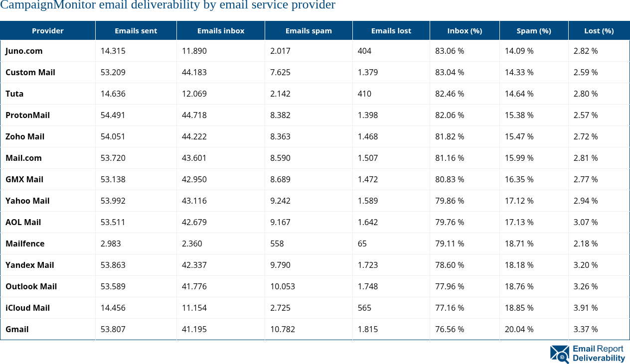Select the Gmail provider row label
The width and height of the screenshot is (630, 364).
17,329
